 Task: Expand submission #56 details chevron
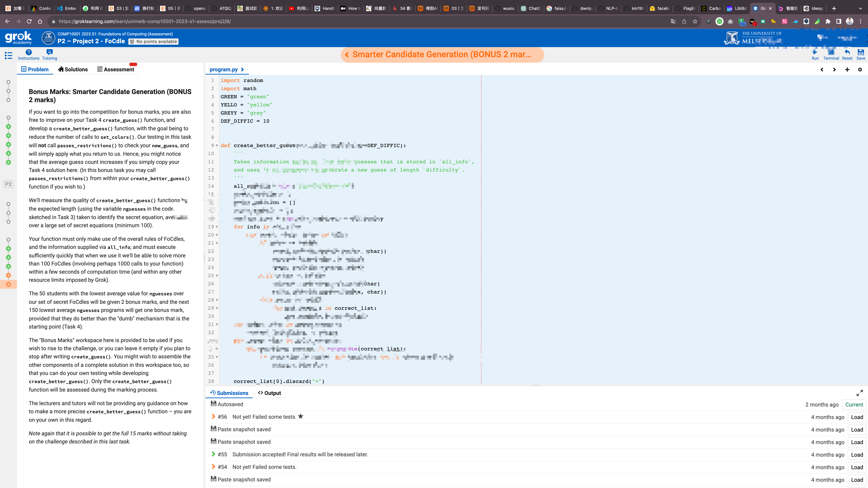[x=213, y=417]
